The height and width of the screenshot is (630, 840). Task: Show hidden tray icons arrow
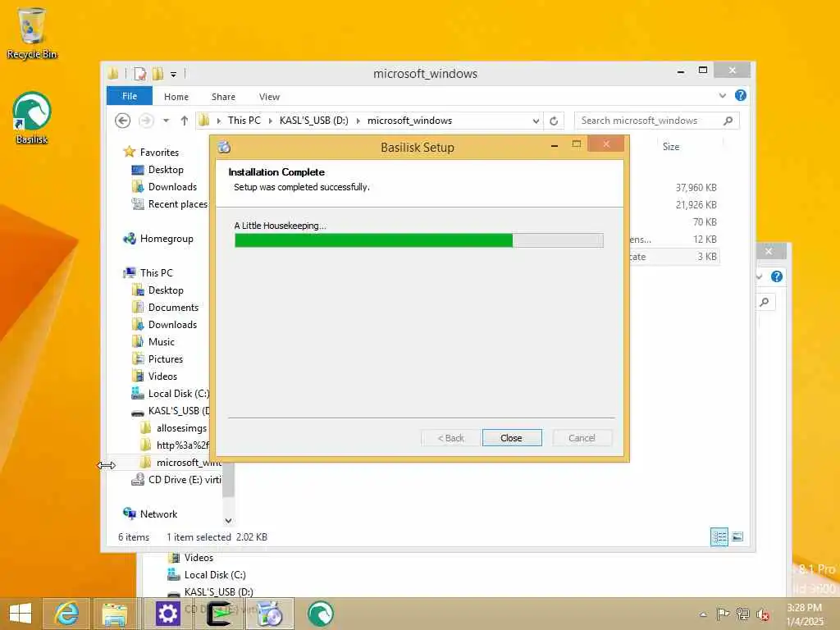(x=703, y=614)
